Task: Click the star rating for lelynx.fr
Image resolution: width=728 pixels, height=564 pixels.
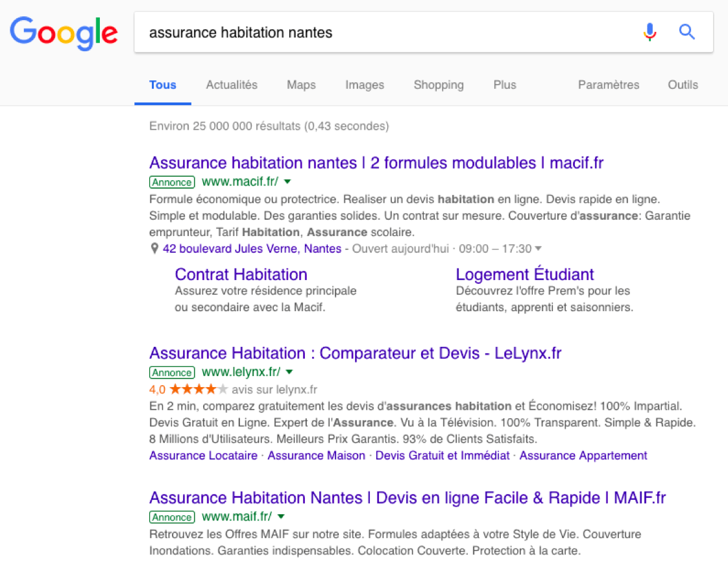Action: pyautogui.click(x=199, y=389)
